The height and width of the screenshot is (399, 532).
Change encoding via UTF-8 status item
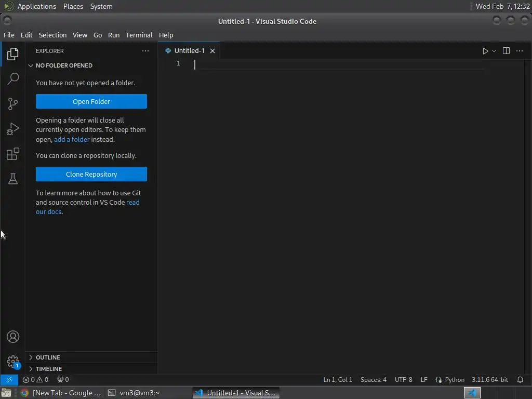pyautogui.click(x=403, y=380)
